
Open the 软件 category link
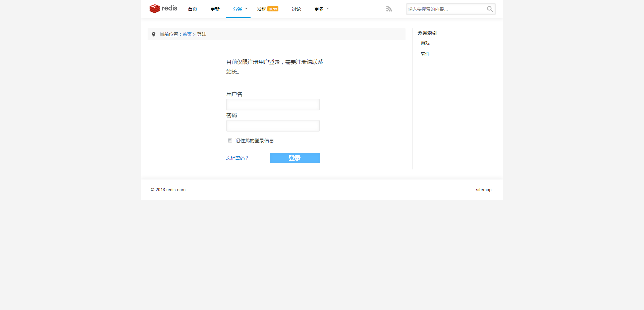[425, 54]
